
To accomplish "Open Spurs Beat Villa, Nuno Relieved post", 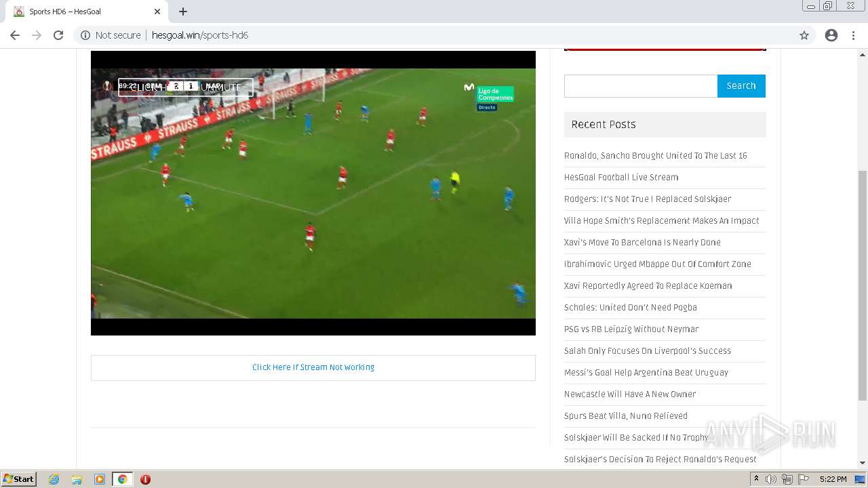I will (626, 415).
